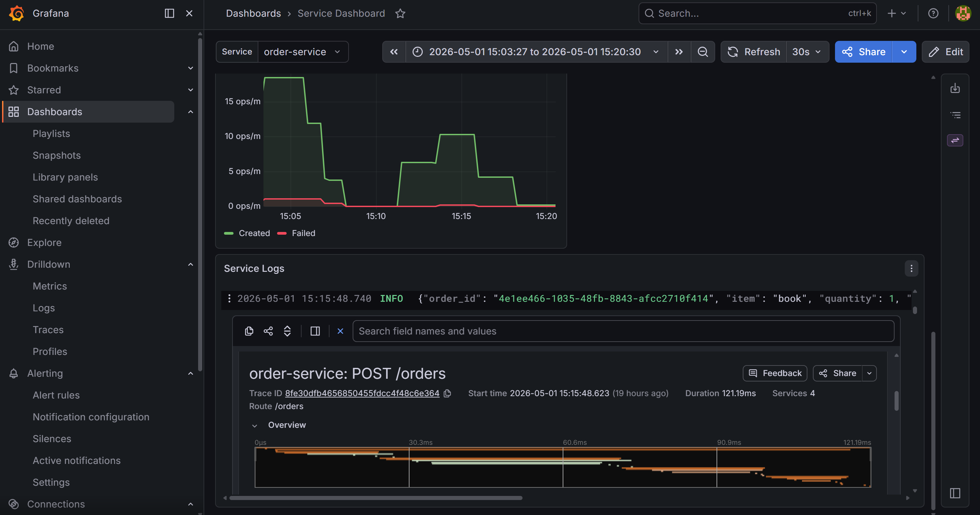This screenshot has width=980, height=515.
Task: Star the Service Dashboard
Action: (x=400, y=13)
